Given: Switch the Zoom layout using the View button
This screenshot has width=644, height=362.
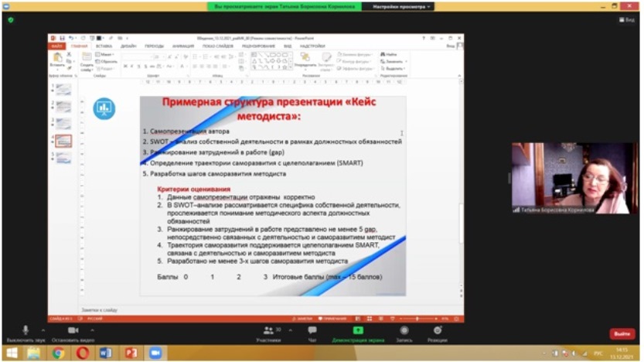Looking at the screenshot, I should [x=625, y=20].
